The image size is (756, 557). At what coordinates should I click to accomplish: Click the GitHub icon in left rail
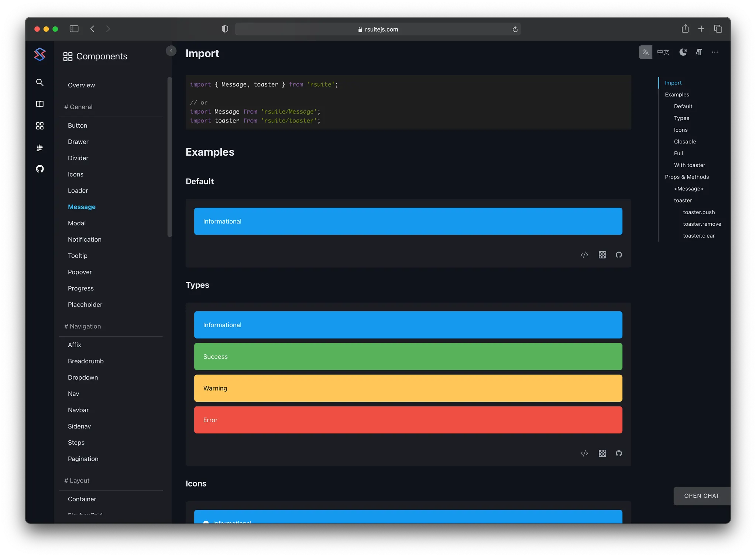tap(40, 169)
